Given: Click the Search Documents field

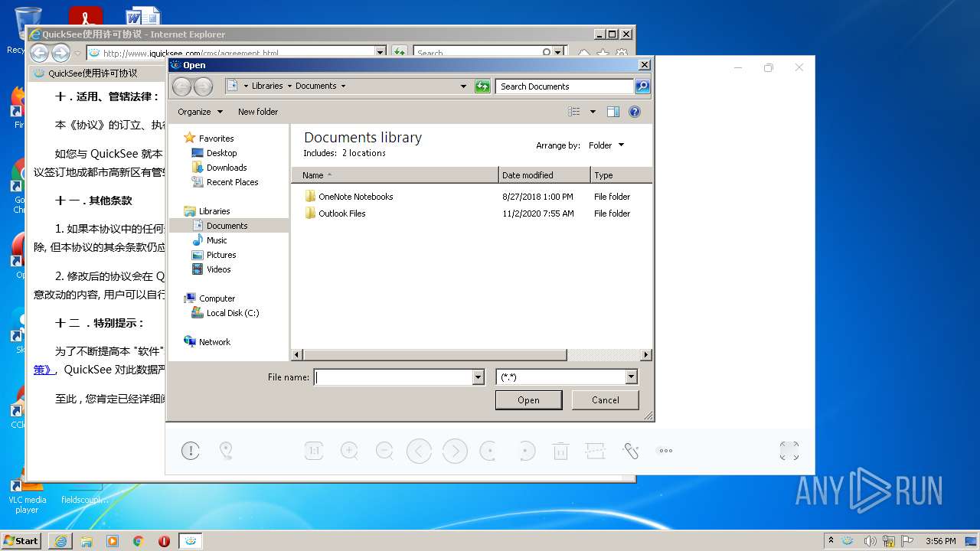Looking at the screenshot, I should 565,86.
